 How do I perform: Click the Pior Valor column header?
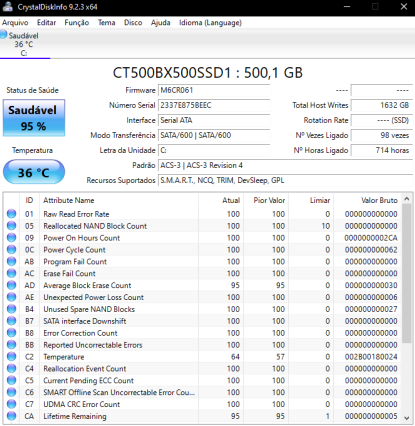click(x=266, y=200)
